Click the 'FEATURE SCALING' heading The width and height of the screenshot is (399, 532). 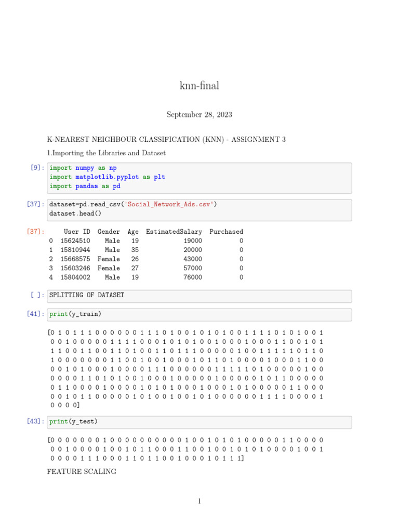(82, 472)
